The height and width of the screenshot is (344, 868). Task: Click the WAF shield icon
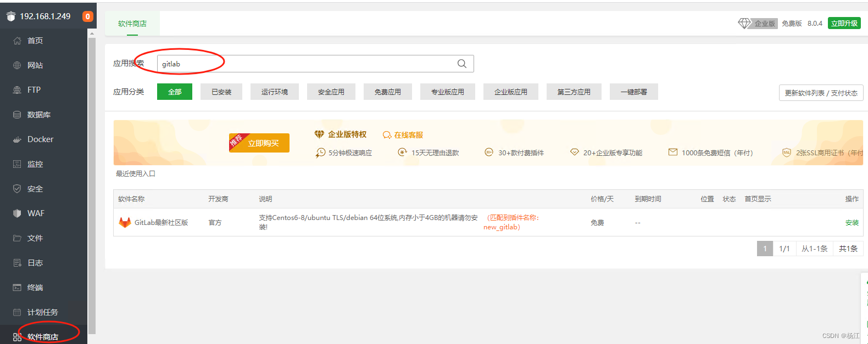(x=17, y=213)
